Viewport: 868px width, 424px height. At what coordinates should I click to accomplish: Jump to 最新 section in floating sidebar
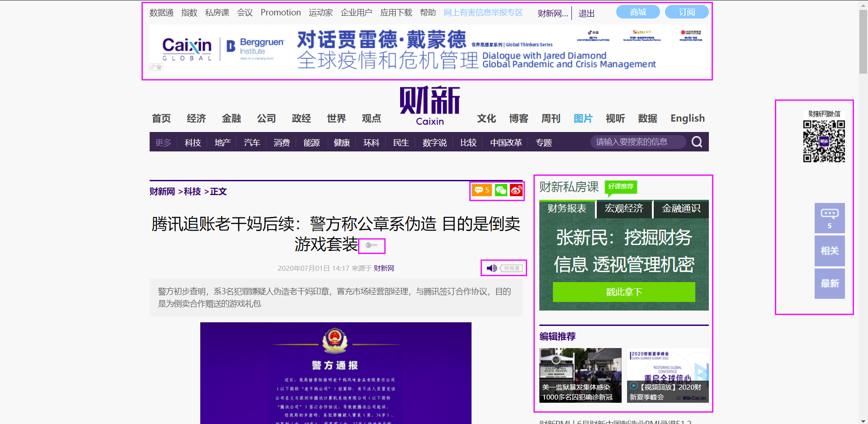830,283
